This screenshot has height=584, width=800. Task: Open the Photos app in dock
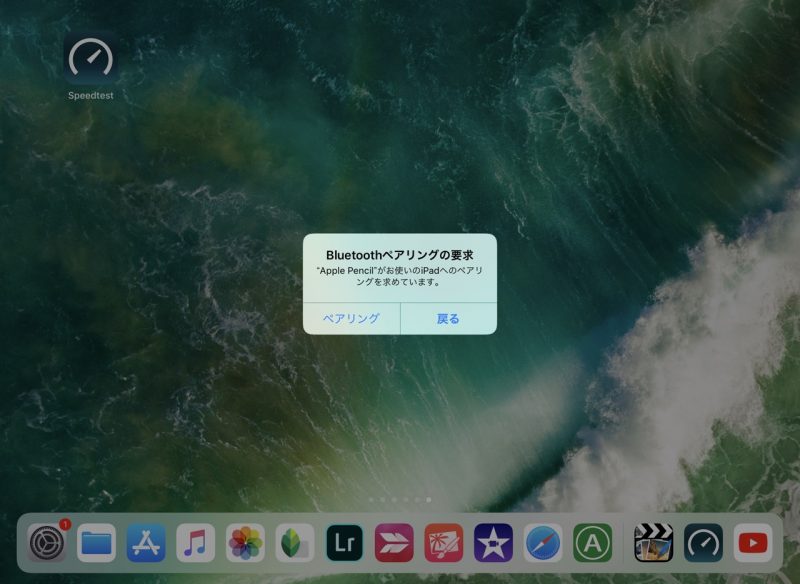pos(245,543)
